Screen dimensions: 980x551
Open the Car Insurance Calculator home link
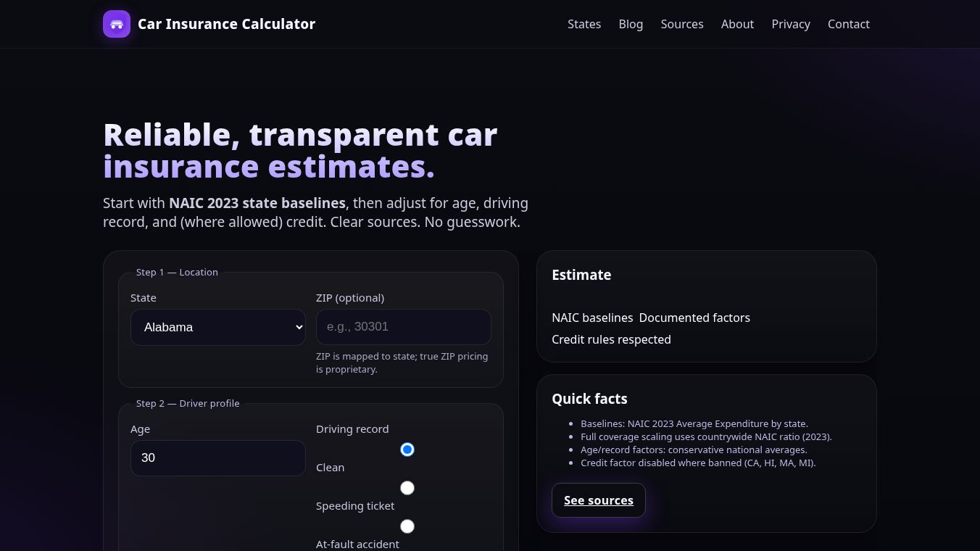(x=209, y=24)
